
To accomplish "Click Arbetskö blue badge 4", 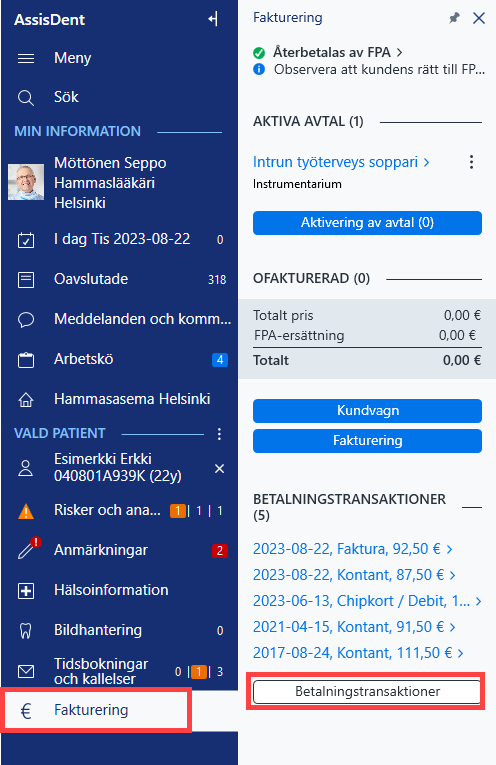I will [220, 360].
